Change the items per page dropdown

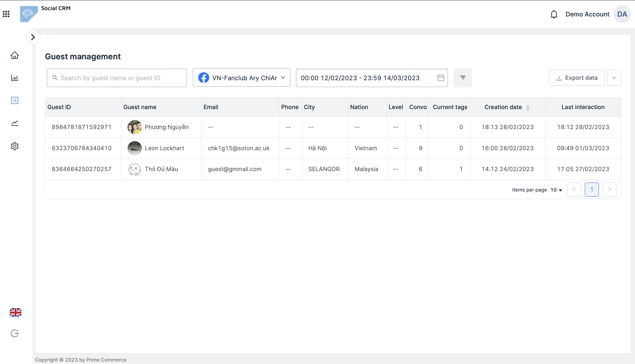click(556, 190)
